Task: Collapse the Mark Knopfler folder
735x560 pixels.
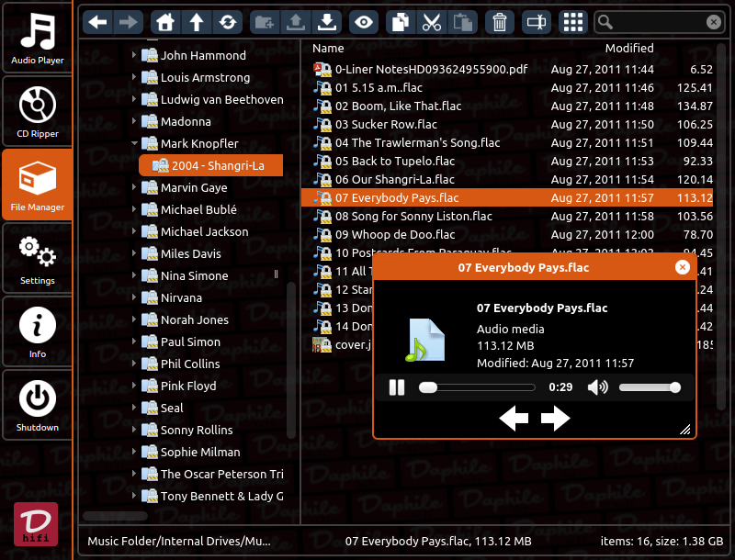Action: [x=134, y=143]
